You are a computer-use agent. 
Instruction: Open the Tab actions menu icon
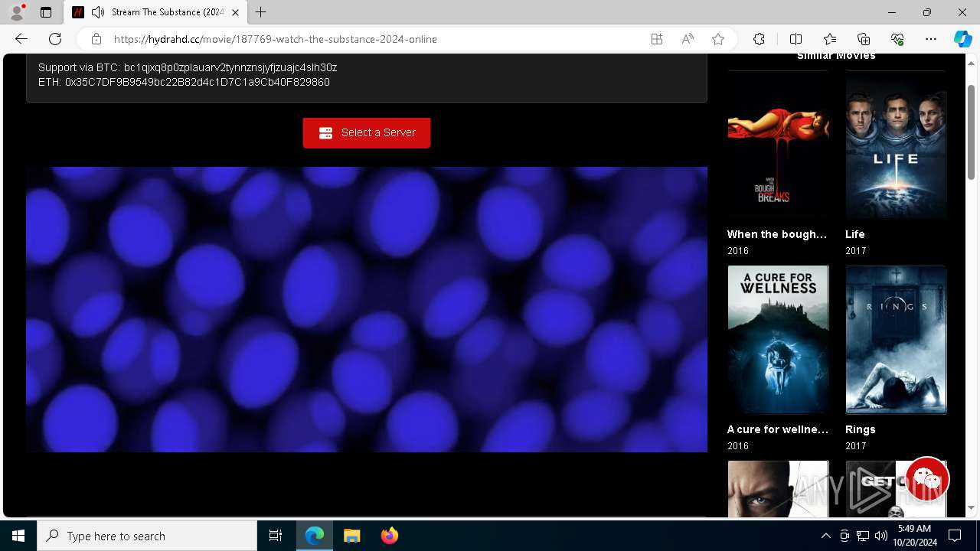click(x=46, y=12)
